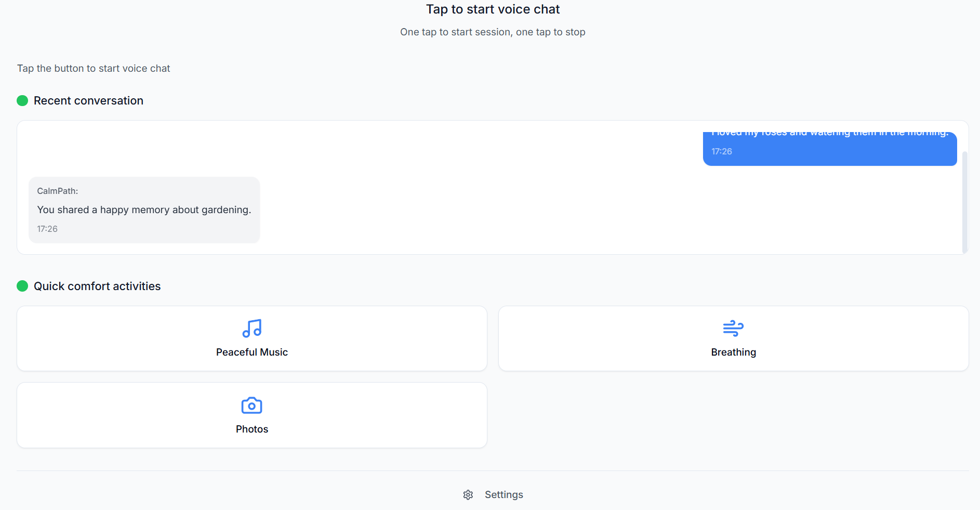The image size is (980, 510).
Task: Select the blue message about watering roses
Action: 829,134
